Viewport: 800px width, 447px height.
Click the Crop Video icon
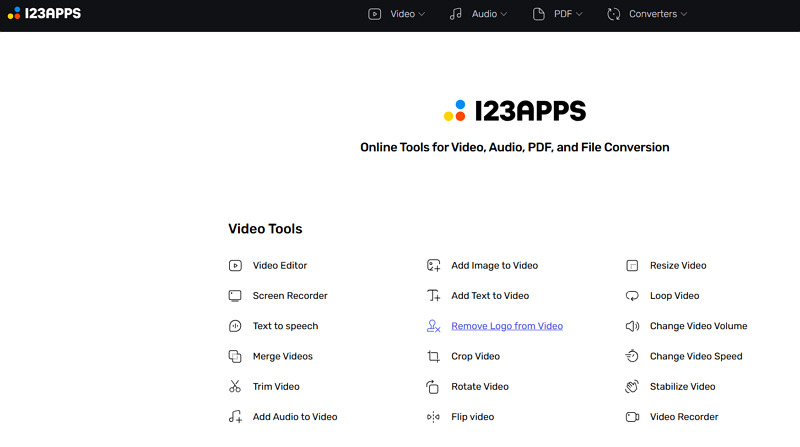point(433,357)
